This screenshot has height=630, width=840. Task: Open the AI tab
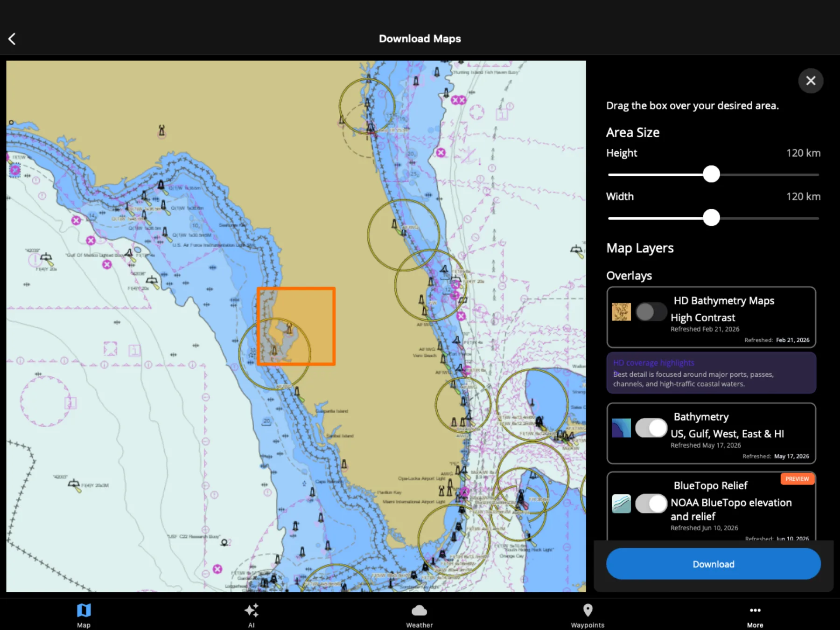click(x=252, y=615)
